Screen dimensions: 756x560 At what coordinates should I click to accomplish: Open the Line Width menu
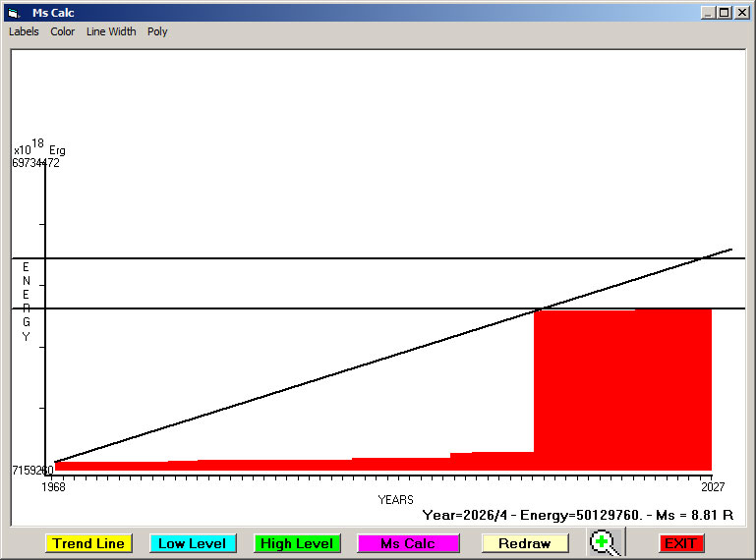click(111, 31)
